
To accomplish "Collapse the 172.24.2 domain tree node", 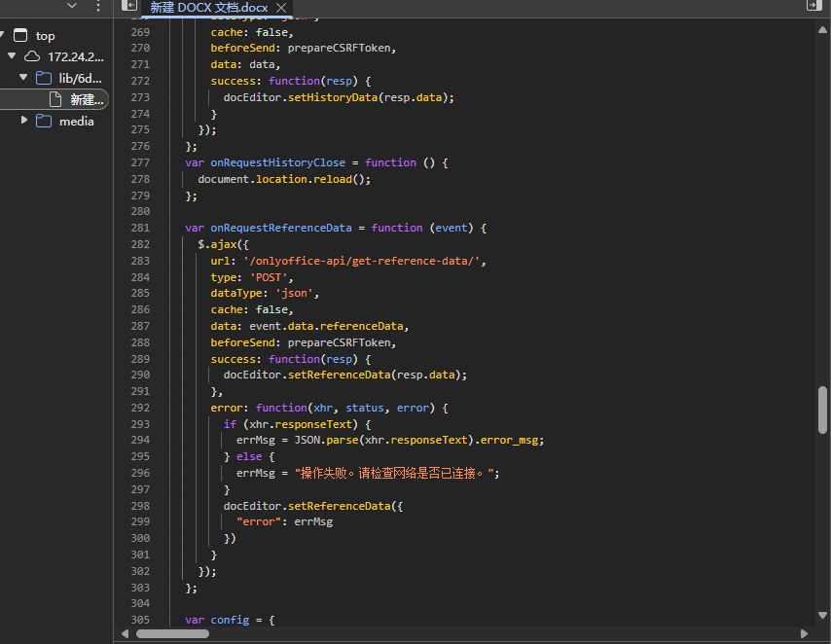I will pos(12,56).
